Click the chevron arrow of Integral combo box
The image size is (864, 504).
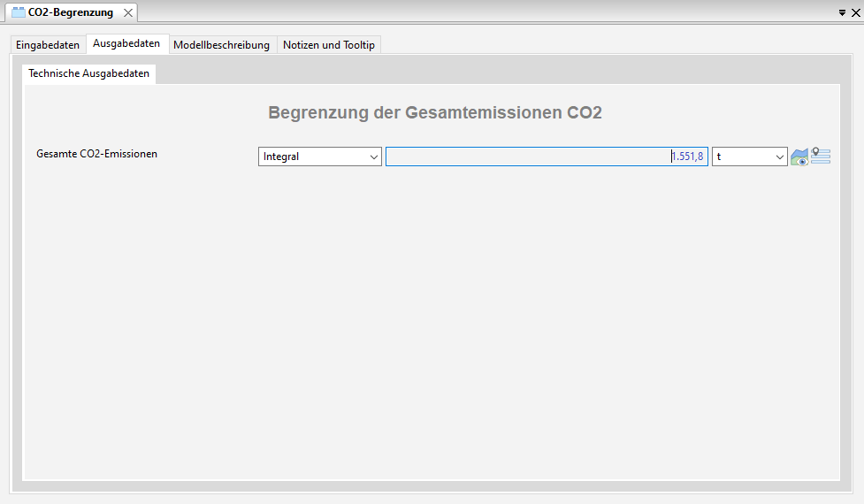[372, 157]
